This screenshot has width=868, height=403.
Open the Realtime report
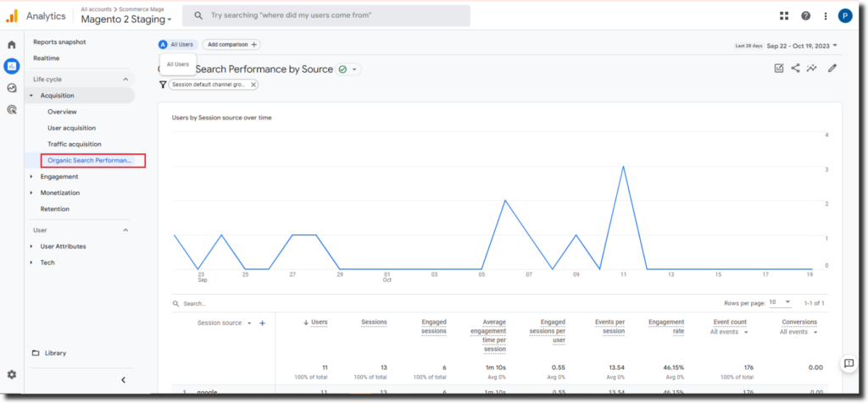point(46,58)
